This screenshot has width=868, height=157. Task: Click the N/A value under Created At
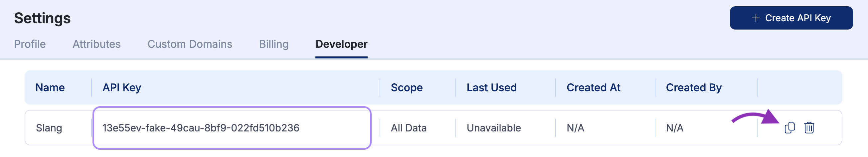(x=575, y=128)
